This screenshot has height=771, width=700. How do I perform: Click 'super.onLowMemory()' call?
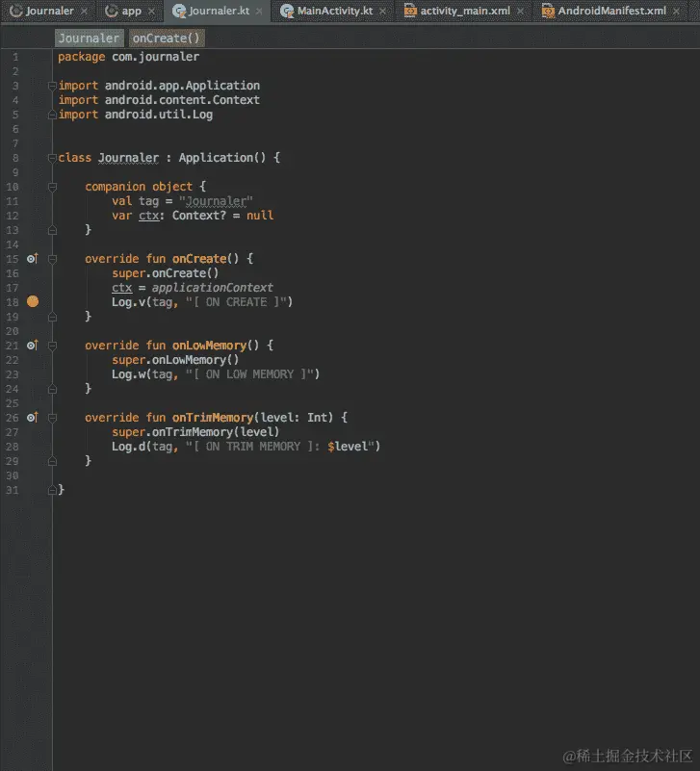point(175,360)
